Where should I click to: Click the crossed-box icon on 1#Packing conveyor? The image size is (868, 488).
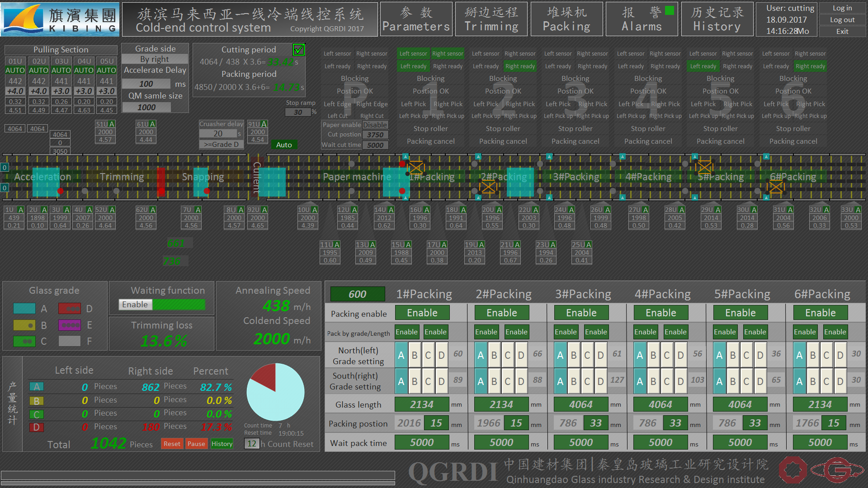click(416, 167)
